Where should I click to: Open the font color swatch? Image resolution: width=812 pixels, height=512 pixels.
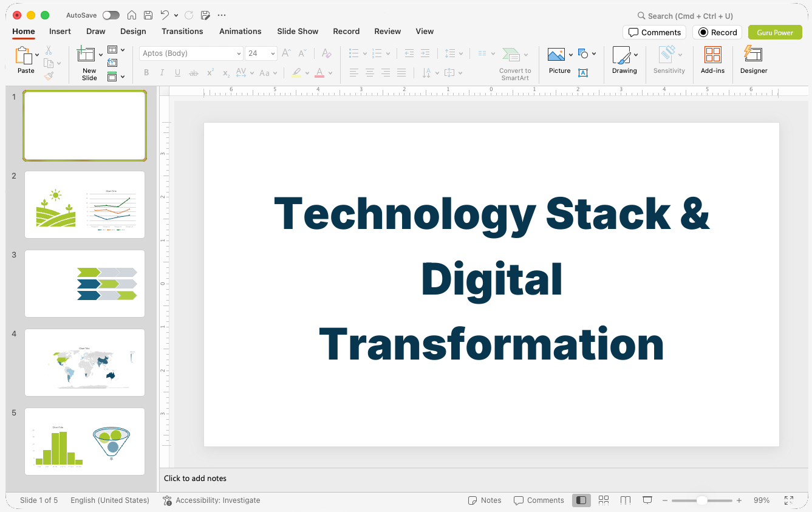point(319,73)
